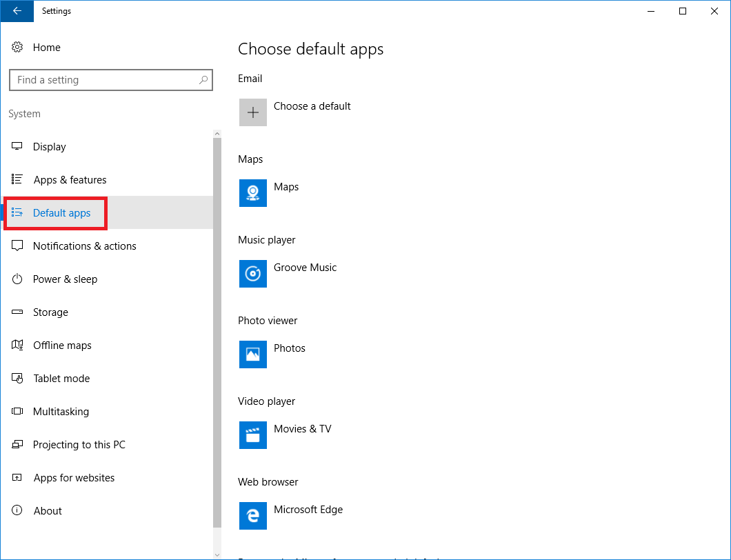731x560 pixels.
Task: Change Movies & TV default video player
Action: [x=302, y=429]
